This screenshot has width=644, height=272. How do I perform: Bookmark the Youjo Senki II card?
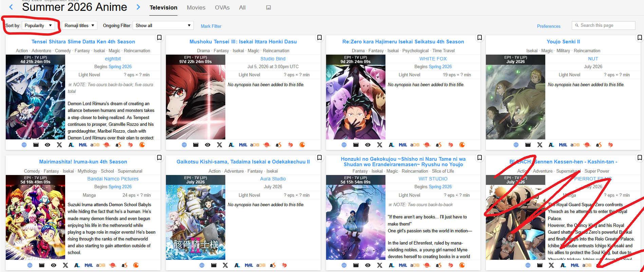pyautogui.click(x=640, y=38)
